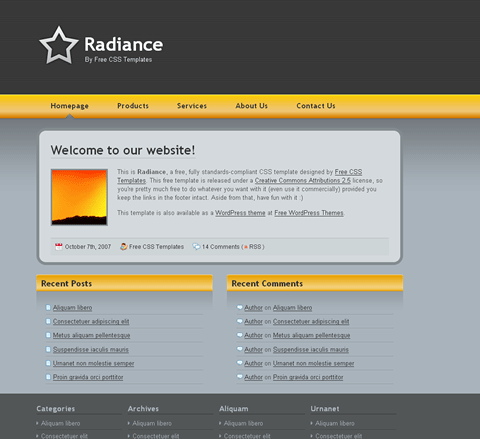Click the Archives footer heading

tap(143, 409)
